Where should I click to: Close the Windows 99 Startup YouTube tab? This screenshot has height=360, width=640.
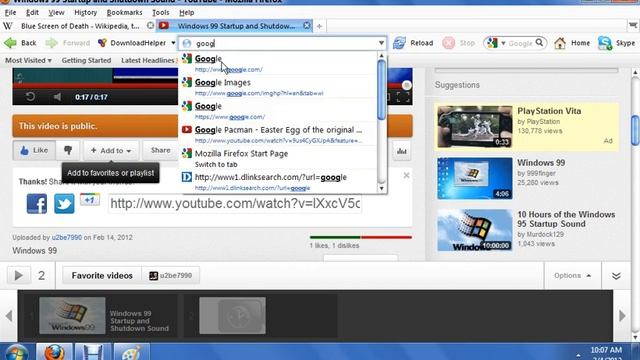307,26
